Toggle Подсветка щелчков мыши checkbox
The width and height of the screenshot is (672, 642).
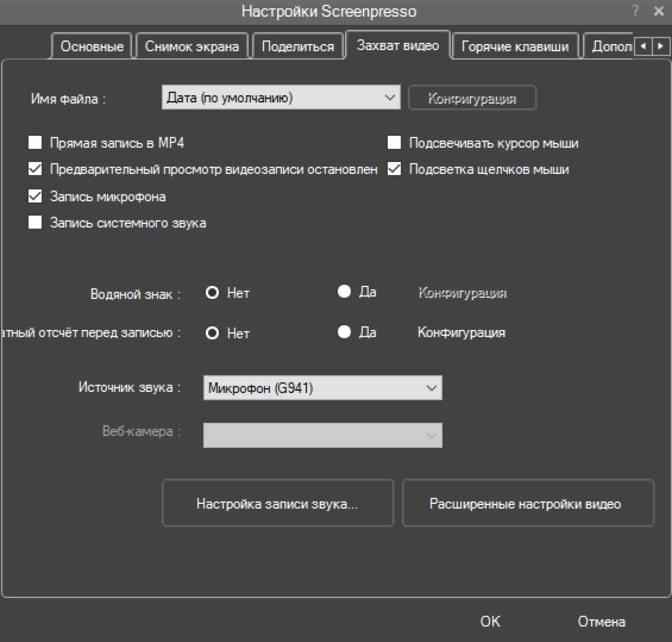pyautogui.click(x=394, y=169)
